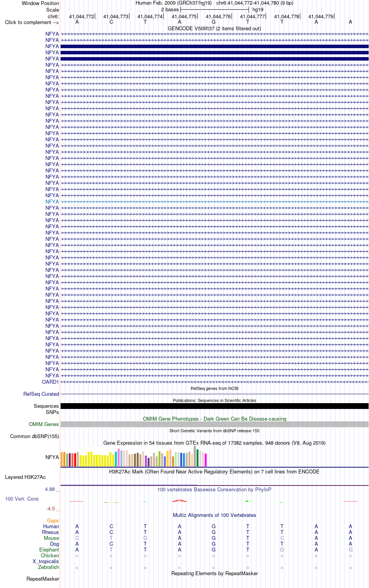The image size is (369, 588).
Task: Click the 4.88 PhyloP upper scale value
Action: (x=50, y=489)
